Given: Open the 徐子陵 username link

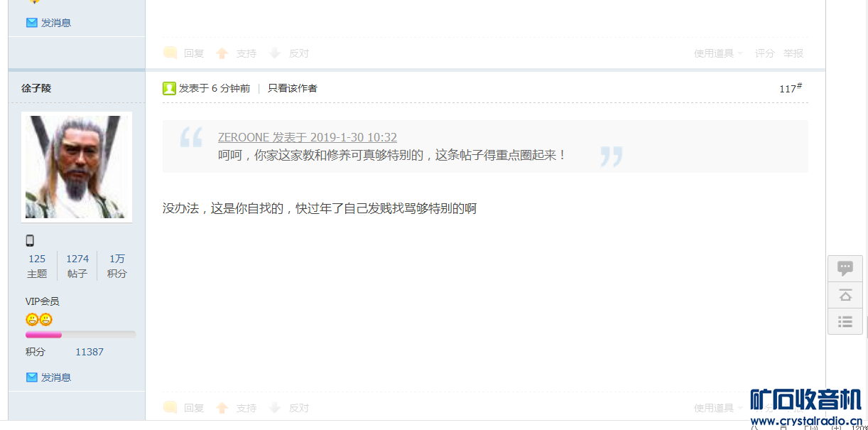Looking at the screenshot, I should [36, 88].
